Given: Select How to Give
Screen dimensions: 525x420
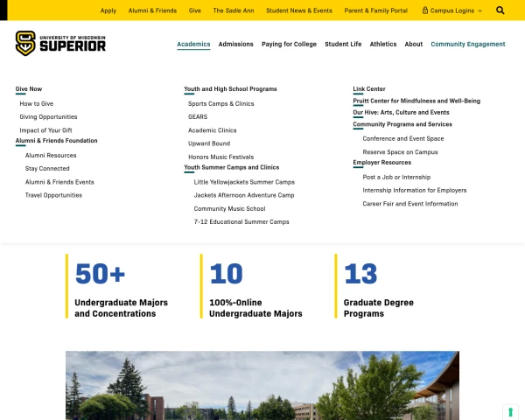Looking at the screenshot, I should (x=37, y=104).
